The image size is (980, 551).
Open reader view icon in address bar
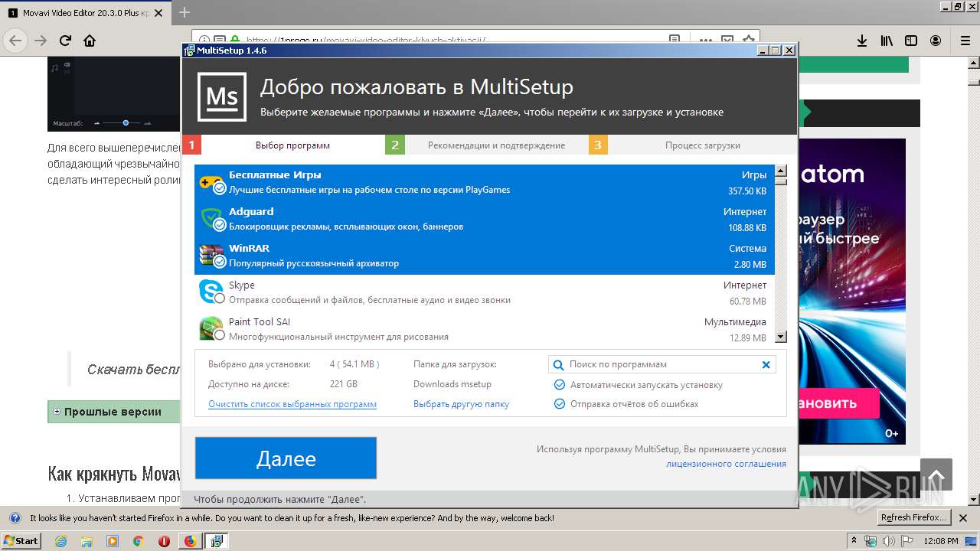point(675,40)
